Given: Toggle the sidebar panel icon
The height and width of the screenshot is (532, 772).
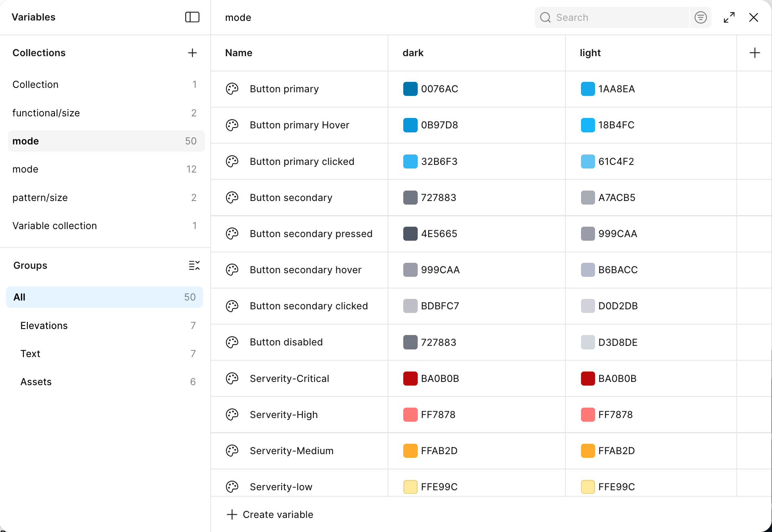Looking at the screenshot, I should (192, 17).
